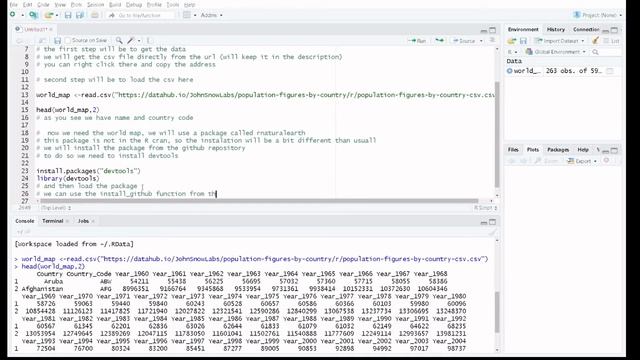Open the File menu

(13, 4)
